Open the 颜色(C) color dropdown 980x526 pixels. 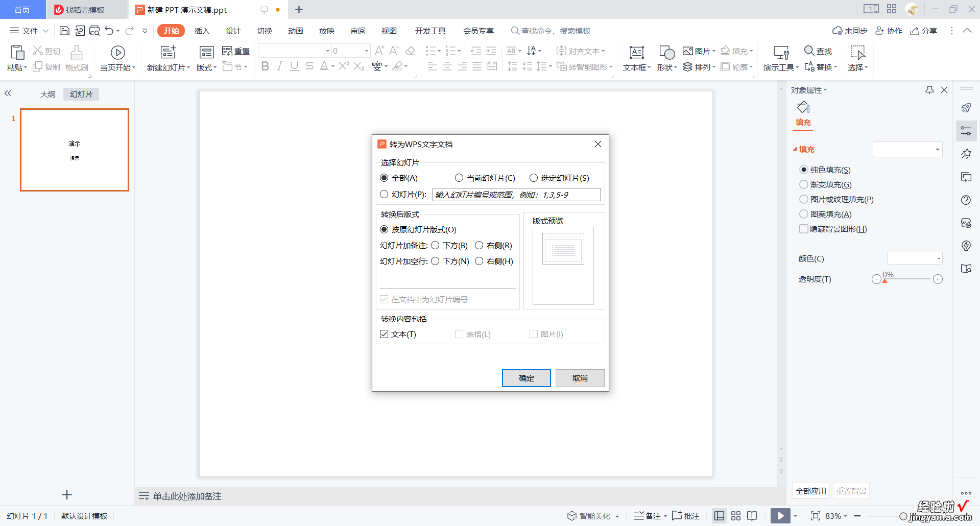[939, 258]
